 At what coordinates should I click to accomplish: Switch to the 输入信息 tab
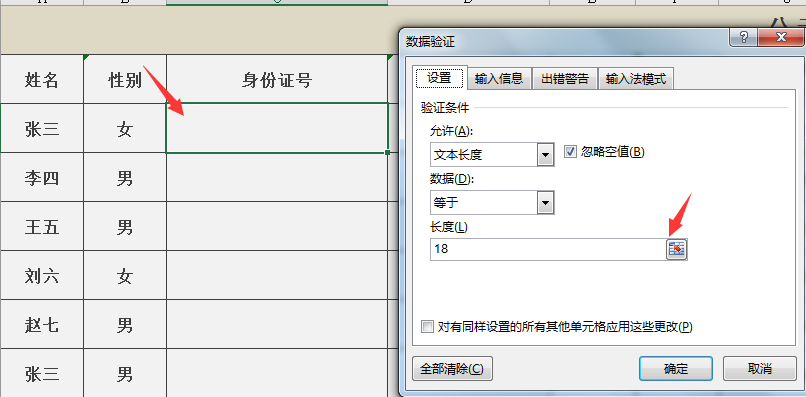(499, 79)
